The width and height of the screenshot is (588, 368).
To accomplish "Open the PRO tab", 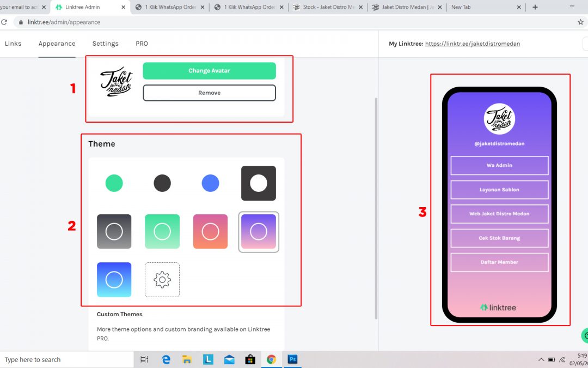I will (142, 44).
